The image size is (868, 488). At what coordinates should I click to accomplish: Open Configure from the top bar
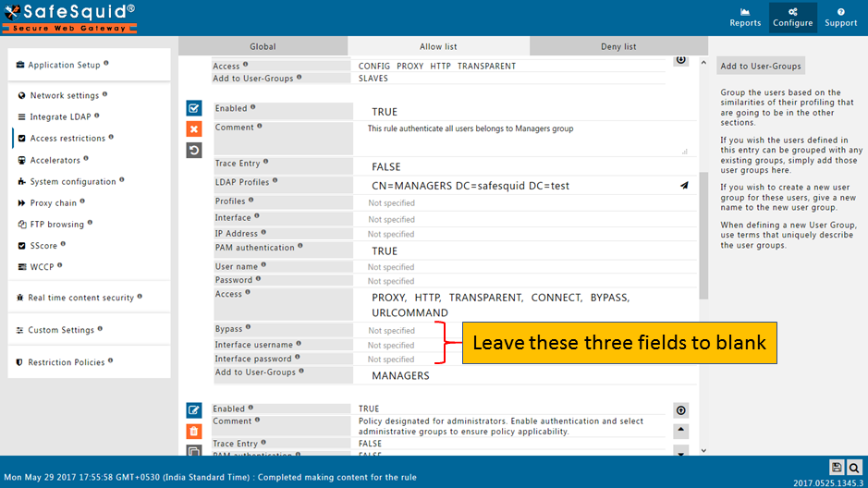(793, 18)
